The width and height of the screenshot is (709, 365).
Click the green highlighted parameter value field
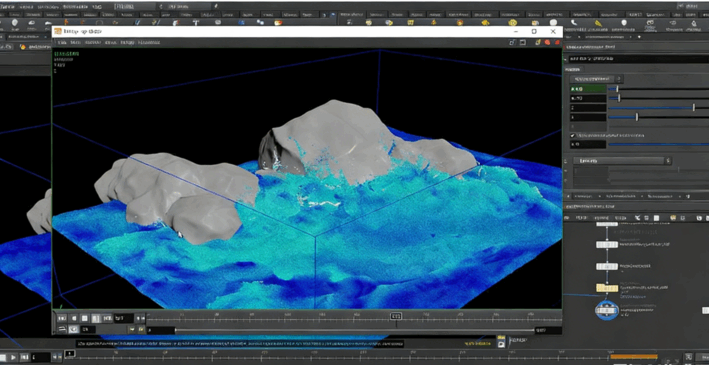tap(588, 89)
